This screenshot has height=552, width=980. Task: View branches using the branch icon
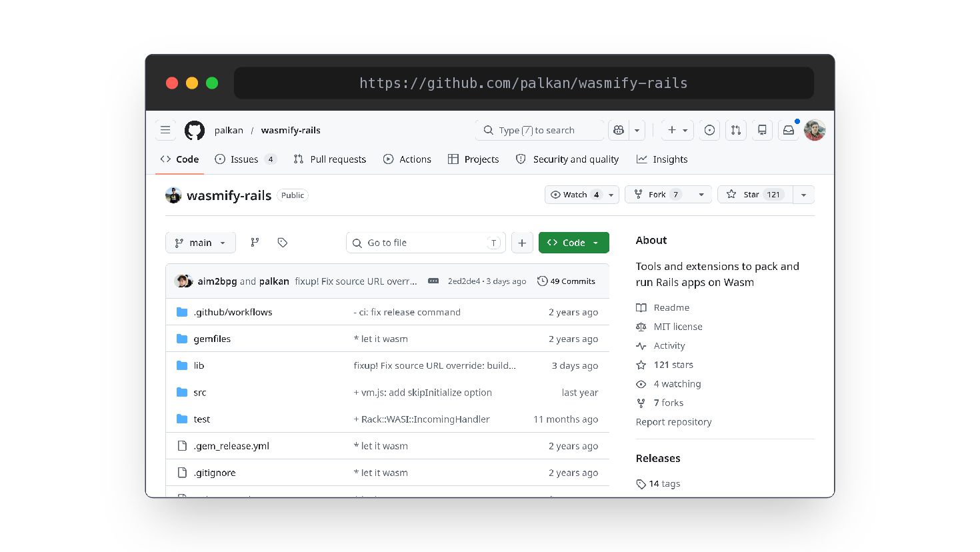[255, 243]
